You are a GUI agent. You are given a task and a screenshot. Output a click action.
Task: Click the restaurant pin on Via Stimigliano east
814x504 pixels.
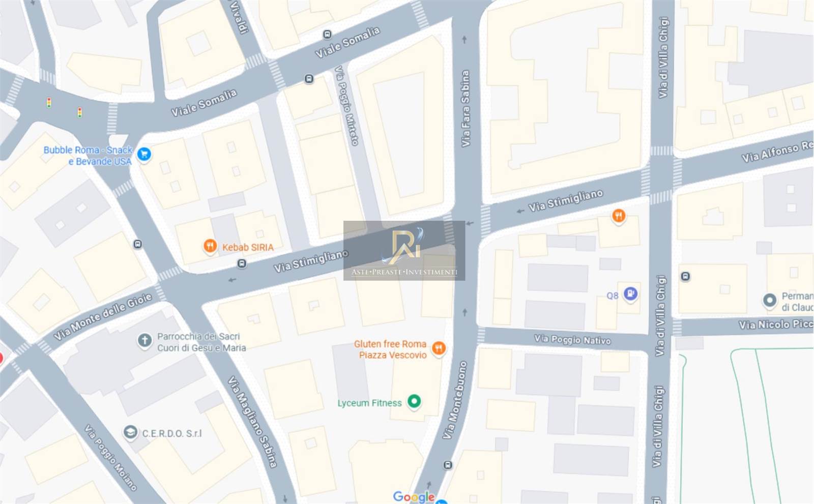619,216
